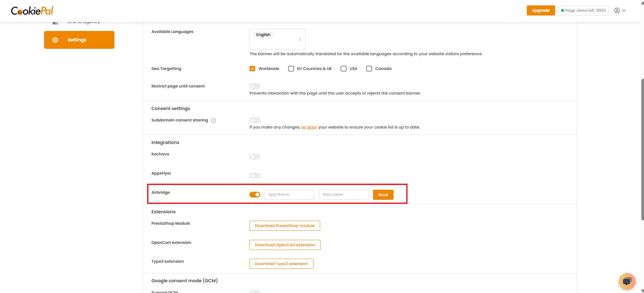Turn off the Airbridge integration toggle
Image resolution: width=644 pixels, height=293 pixels.
(255, 195)
